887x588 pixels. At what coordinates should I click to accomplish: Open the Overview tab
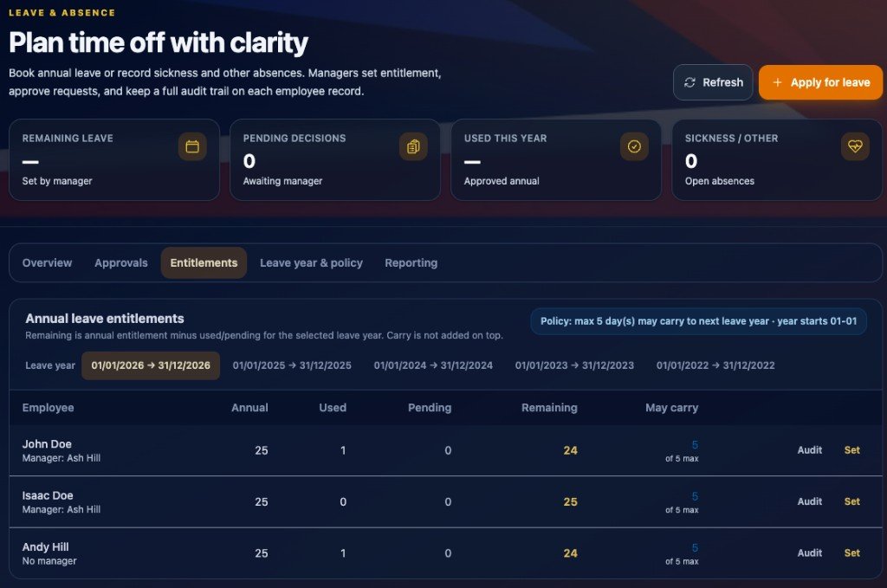pyautogui.click(x=47, y=263)
